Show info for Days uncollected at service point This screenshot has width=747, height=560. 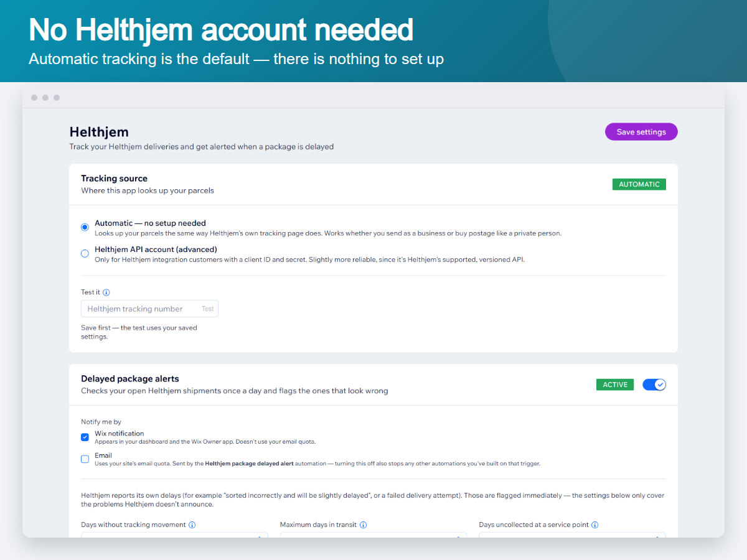click(x=595, y=525)
